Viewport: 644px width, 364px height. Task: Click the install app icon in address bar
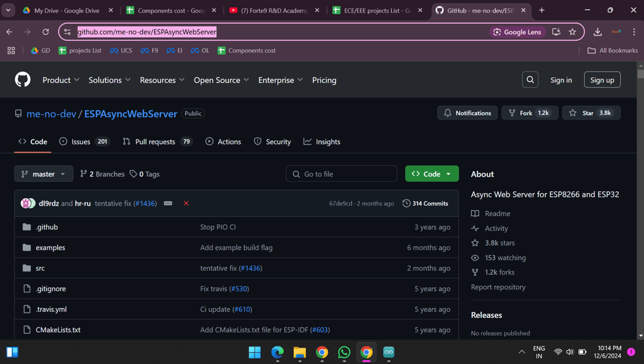(556, 31)
